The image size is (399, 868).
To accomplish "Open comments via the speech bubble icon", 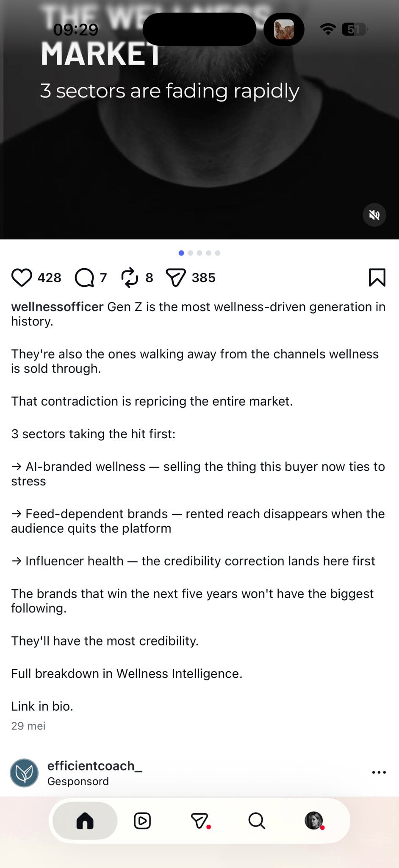I will click(84, 278).
